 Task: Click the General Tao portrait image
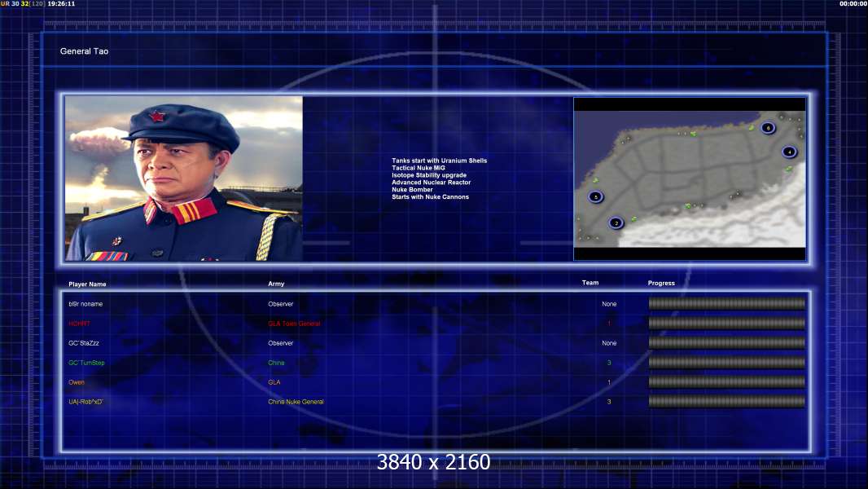coord(184,178)
